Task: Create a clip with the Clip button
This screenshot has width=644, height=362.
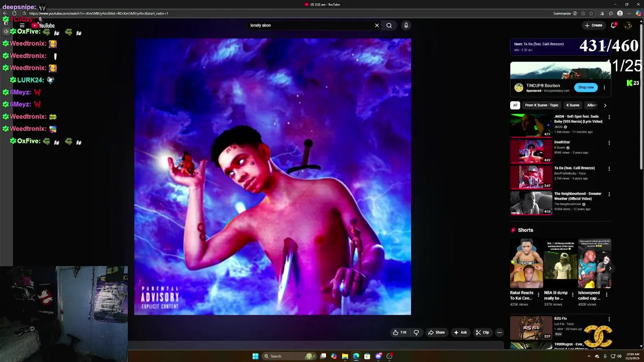Action: (482, 332)
